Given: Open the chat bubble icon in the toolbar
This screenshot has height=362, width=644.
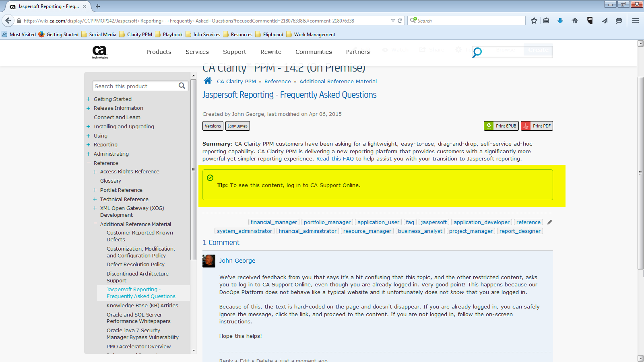Looking at the screenshot, I should [x=619, y=21].
